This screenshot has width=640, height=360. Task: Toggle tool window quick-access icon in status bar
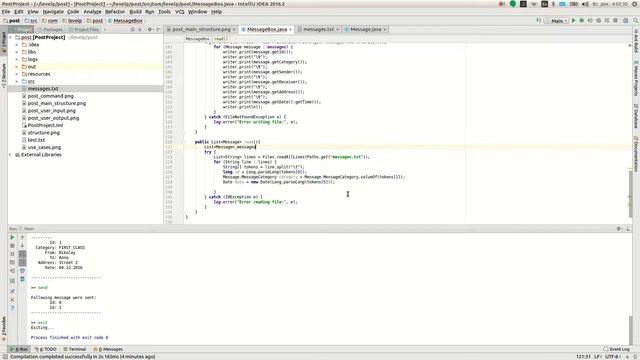point(5,356)
